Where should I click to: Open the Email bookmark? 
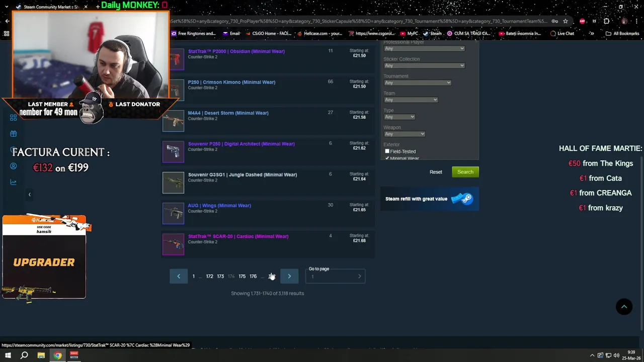tap(231, 34)
